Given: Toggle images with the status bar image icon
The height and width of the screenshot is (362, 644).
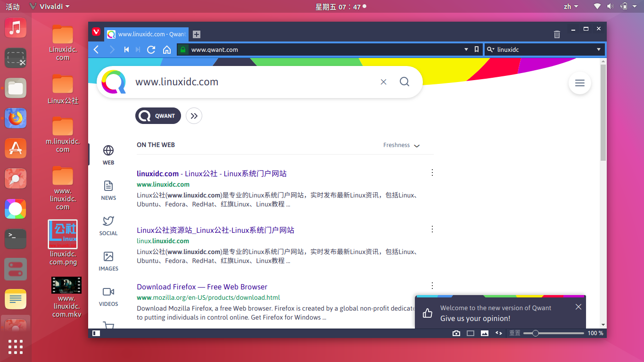Looking at the screenshot, I should [484, 333].
